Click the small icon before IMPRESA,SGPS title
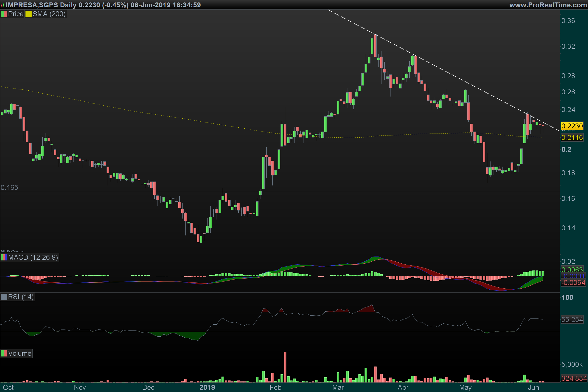Screen dimensions: 588x392 pyautogui.click(x=2, y=5)
